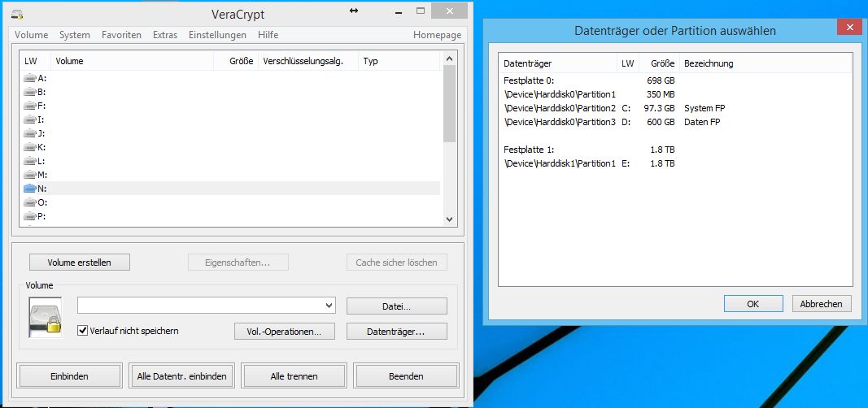Click the Größe column header in VeraCrypt
868x408 pixels.
(236, 62)
